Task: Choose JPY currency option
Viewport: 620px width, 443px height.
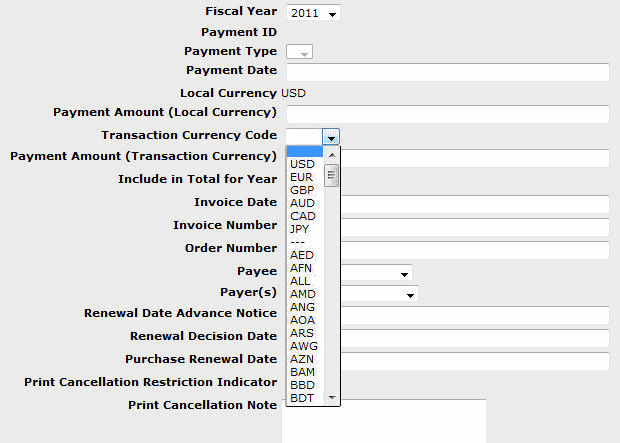Action: (300, 229)
